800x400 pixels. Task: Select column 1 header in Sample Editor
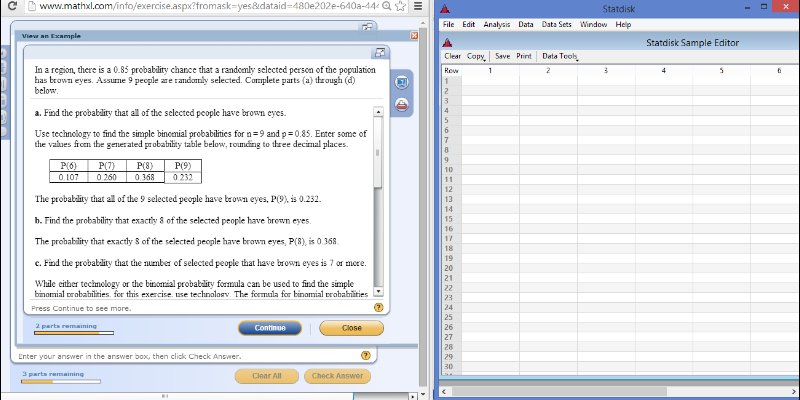tap(490, 70)
